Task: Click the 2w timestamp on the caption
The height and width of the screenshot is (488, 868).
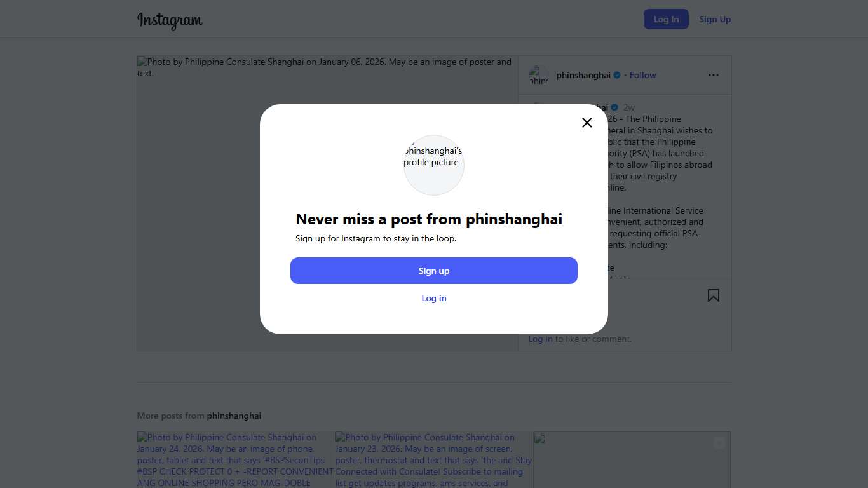Action: tap(629, 107)
